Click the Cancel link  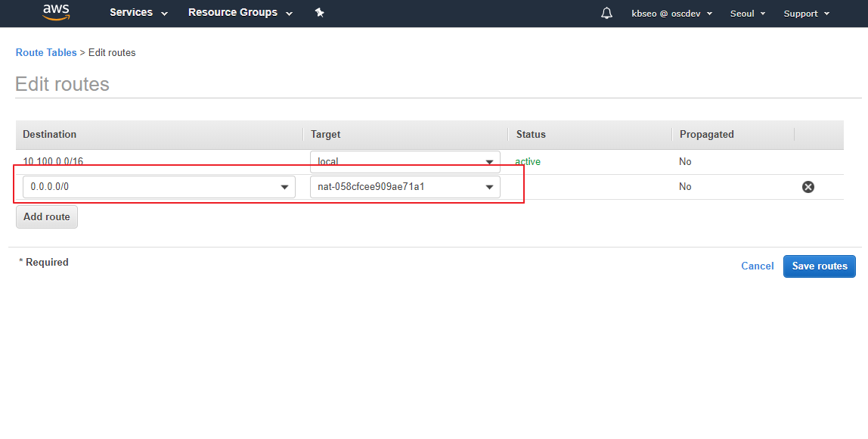tap(758, 266)
